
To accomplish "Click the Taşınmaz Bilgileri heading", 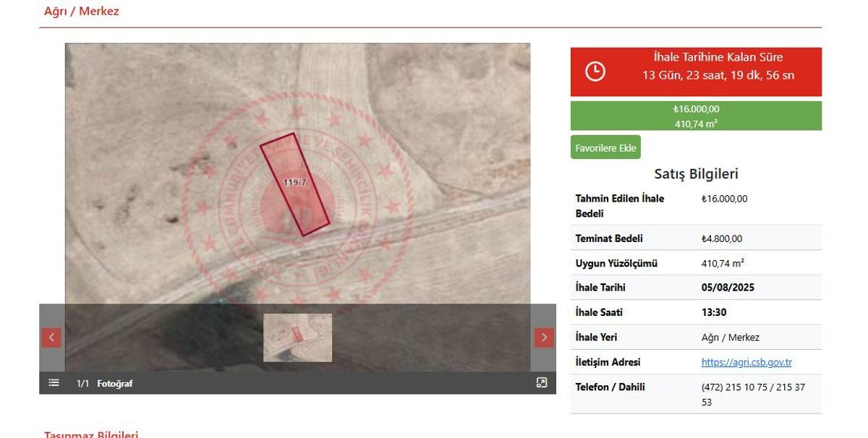I will point(91,434).
